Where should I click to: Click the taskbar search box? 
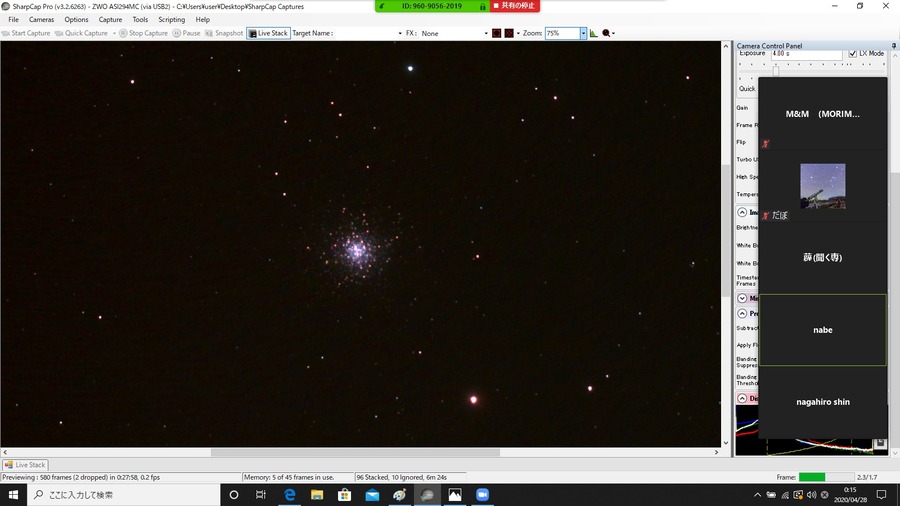tap(123, 495)
